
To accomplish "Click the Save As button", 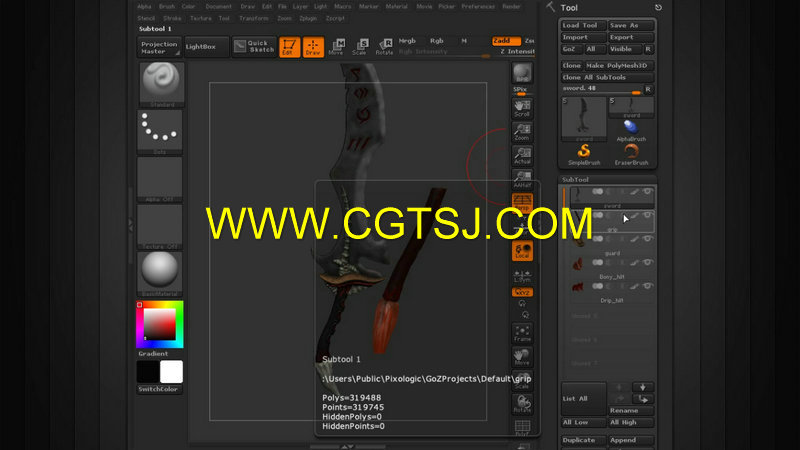I will 631,26.
